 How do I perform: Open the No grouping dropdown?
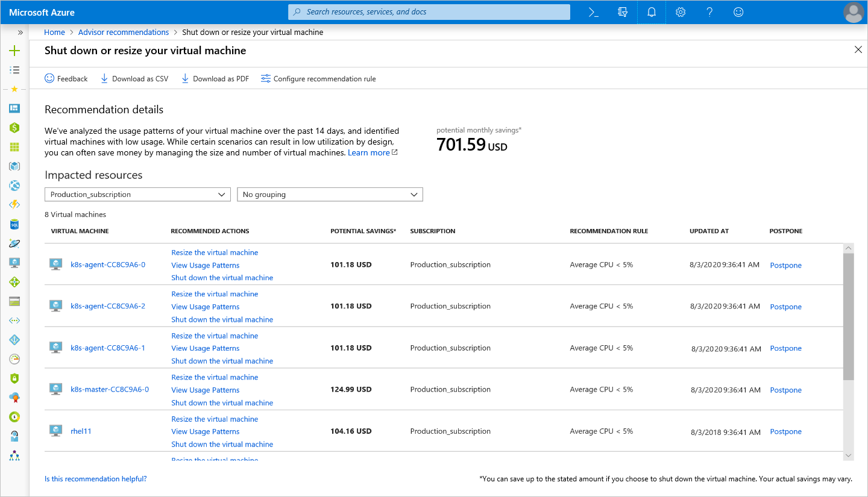coord(330,195)
